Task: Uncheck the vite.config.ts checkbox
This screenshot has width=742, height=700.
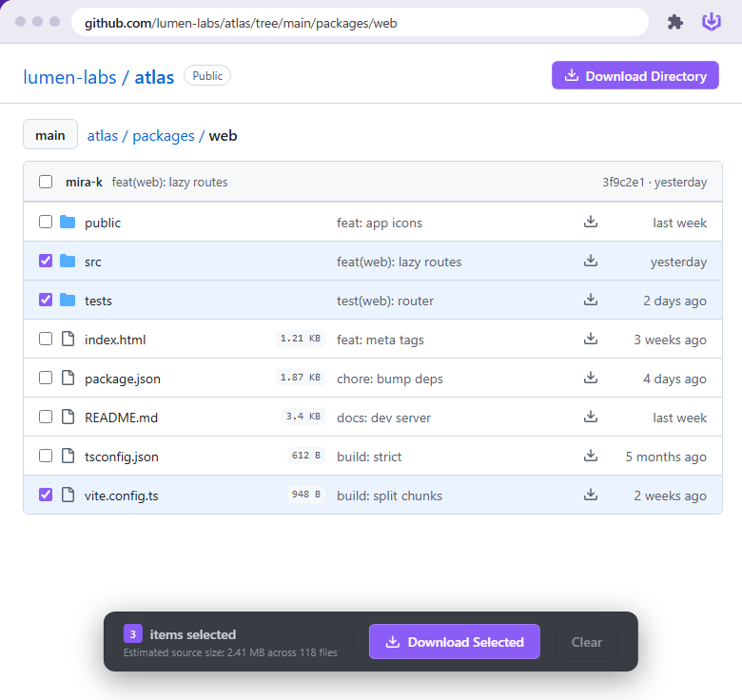Action: point(46,495)
